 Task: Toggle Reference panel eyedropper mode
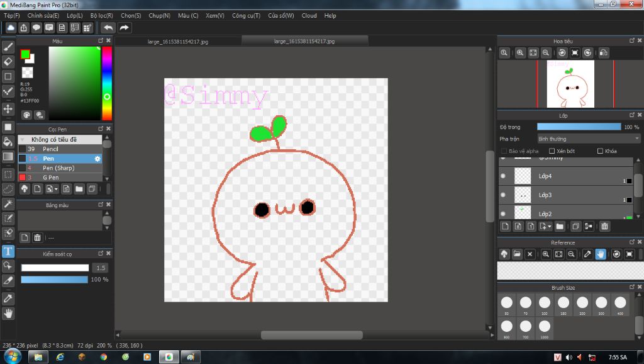click(x=588, y=254)
